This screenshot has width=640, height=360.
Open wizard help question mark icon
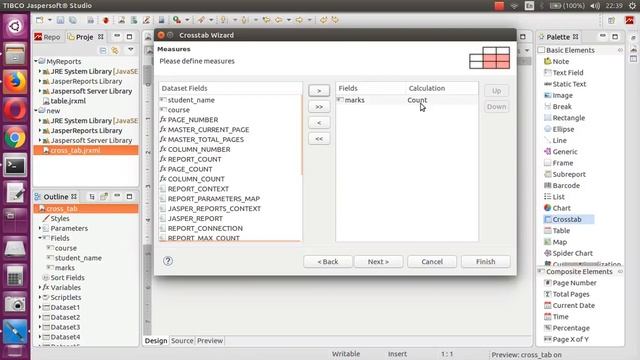[x=168, y=261]
